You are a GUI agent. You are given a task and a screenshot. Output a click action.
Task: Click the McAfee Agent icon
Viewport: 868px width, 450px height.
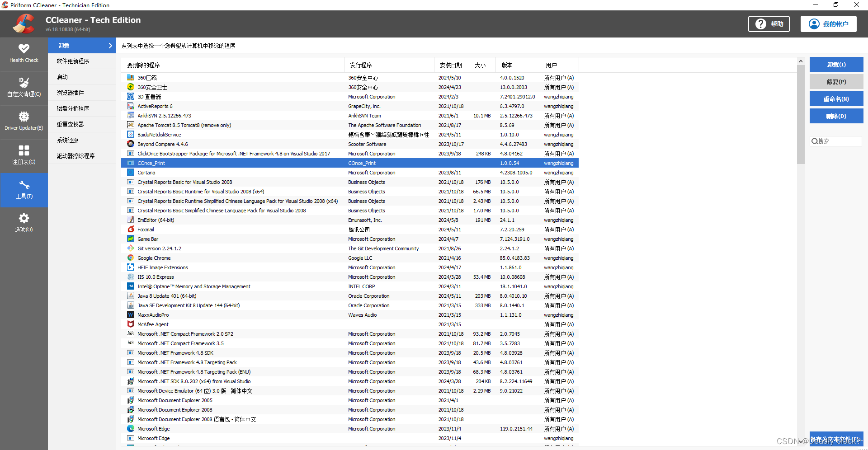click(131, 324)
